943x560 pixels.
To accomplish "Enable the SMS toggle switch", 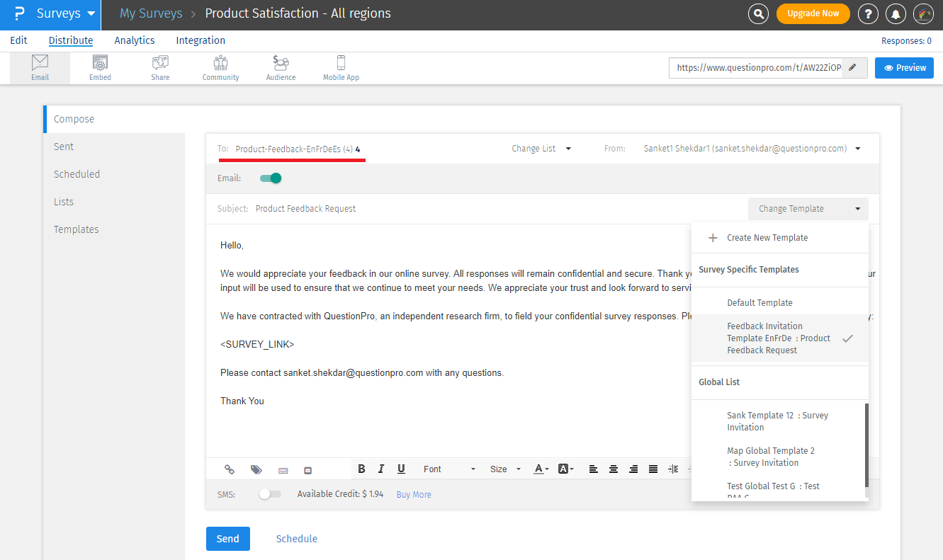I will (269, 494).
